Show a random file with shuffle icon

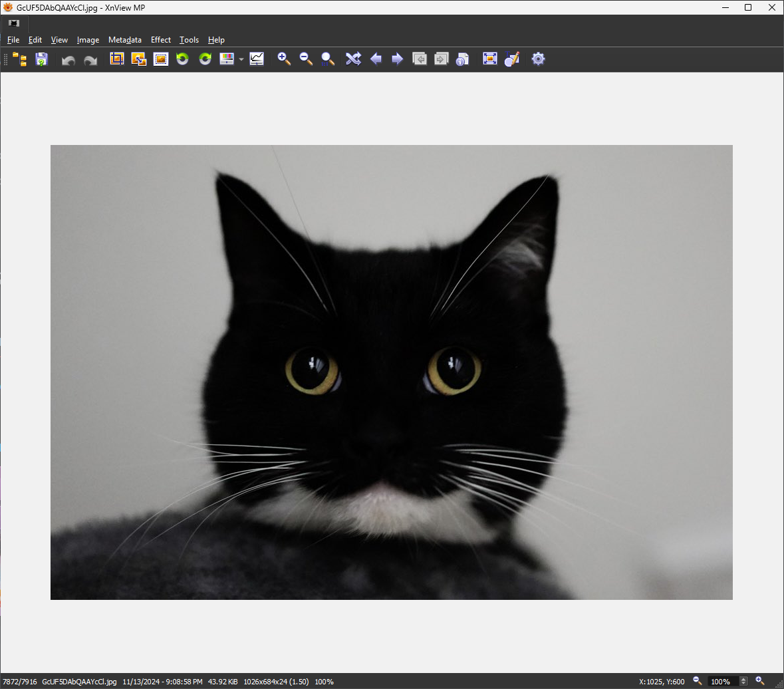point(352,59)
